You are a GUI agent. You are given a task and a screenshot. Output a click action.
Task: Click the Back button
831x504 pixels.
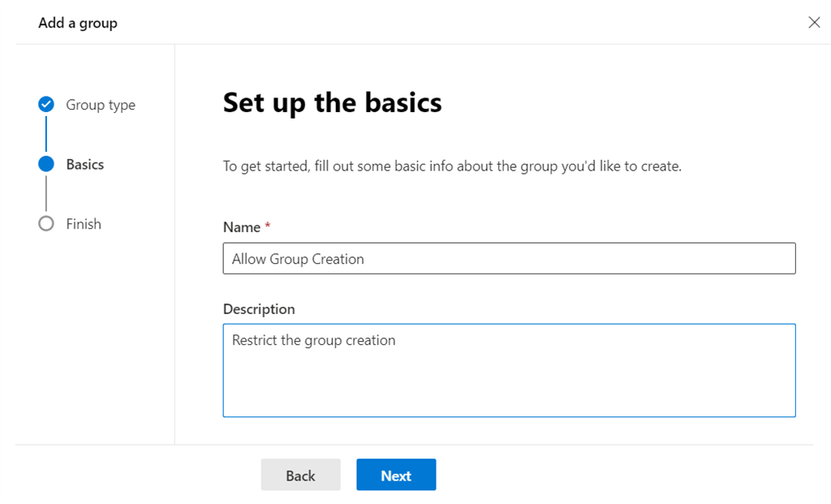pyautogui.click(x=300, y=475)
